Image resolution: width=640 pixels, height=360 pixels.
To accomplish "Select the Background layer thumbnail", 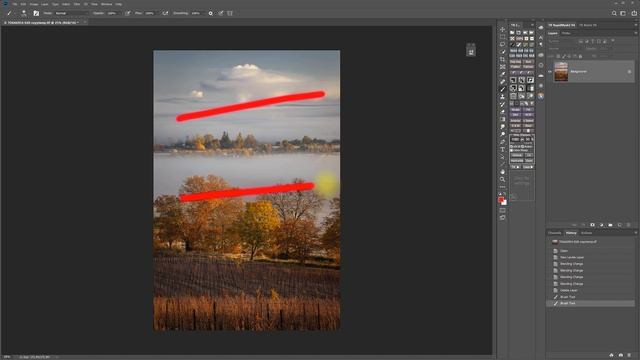I will click(x=561, y=71).
